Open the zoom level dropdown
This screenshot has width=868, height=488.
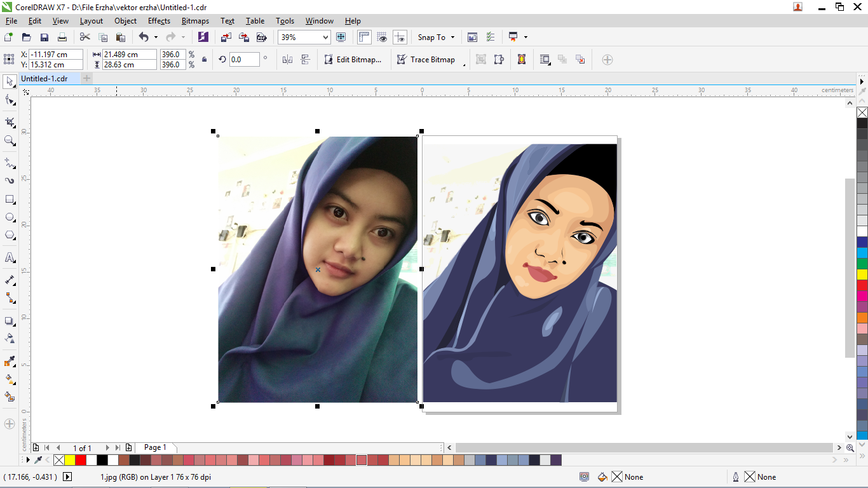point(325,37)
